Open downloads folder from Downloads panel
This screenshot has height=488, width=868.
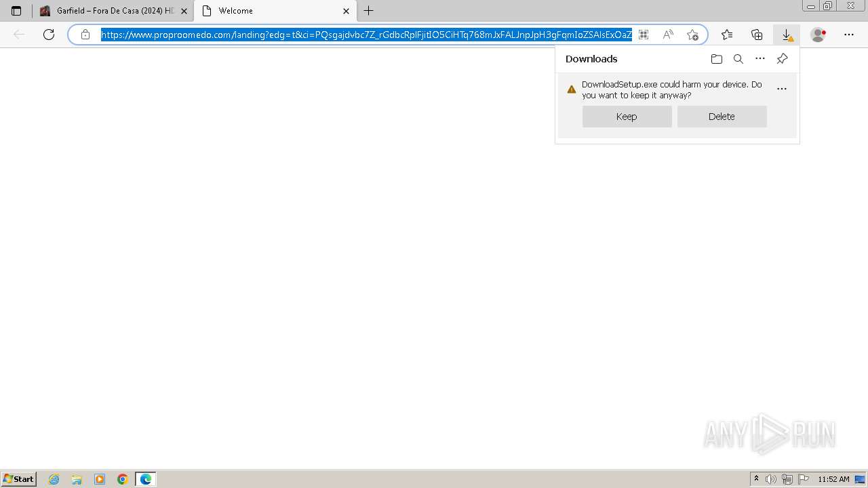717,59
